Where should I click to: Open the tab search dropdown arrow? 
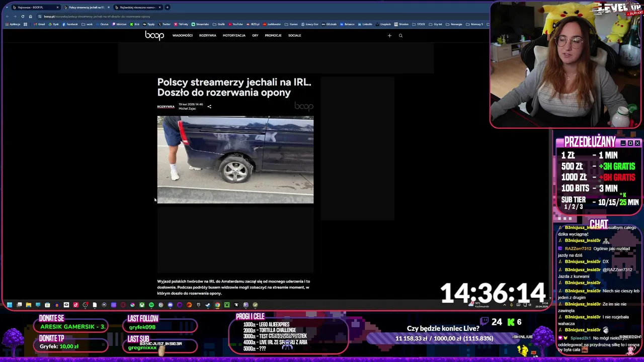click(7, 7)
